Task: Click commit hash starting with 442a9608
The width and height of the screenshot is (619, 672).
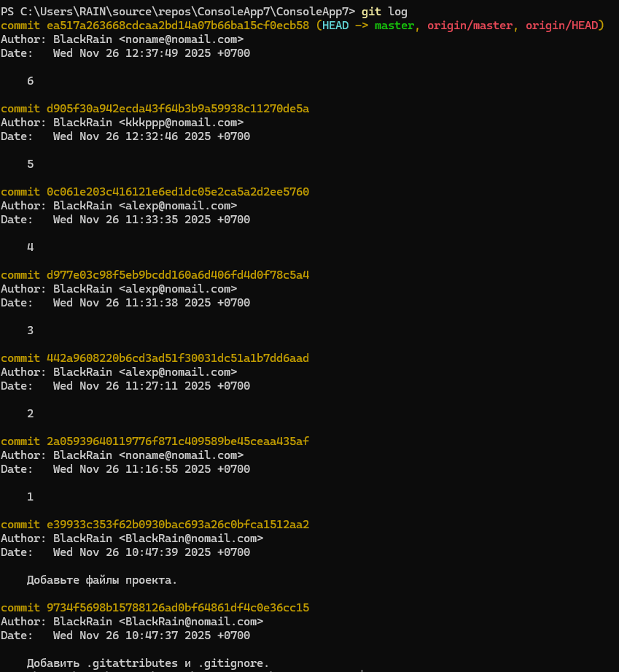Action: [x=178, y=358]
